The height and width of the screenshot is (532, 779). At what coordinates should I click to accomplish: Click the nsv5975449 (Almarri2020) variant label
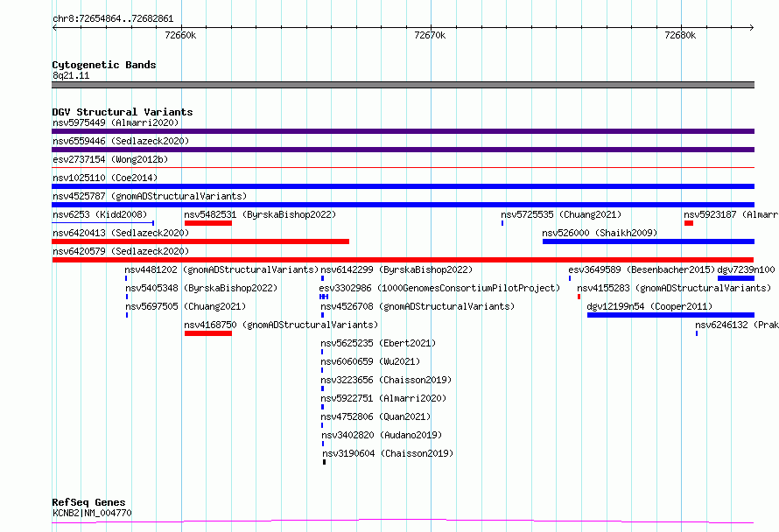(116, 122)
